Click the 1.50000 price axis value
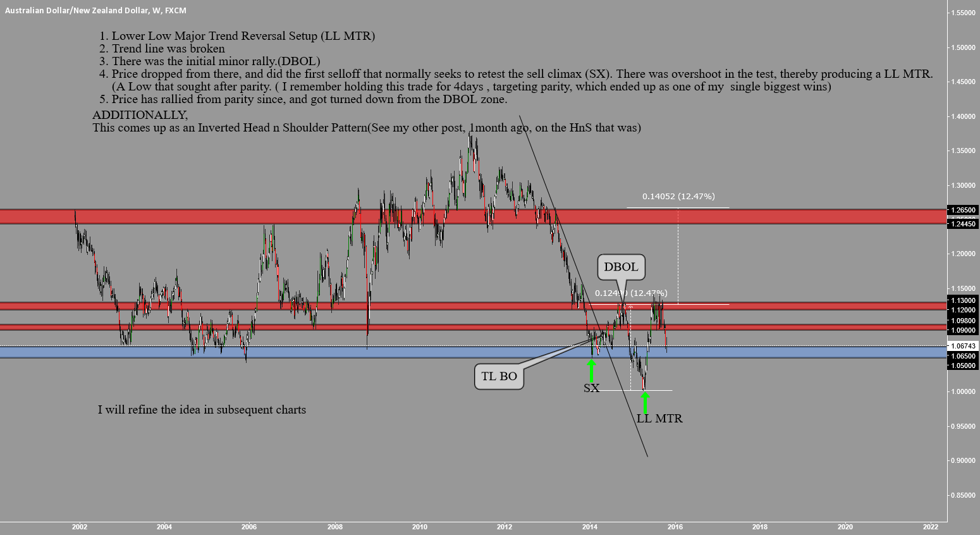The image size is (980, 535). [x=963, y=47]
